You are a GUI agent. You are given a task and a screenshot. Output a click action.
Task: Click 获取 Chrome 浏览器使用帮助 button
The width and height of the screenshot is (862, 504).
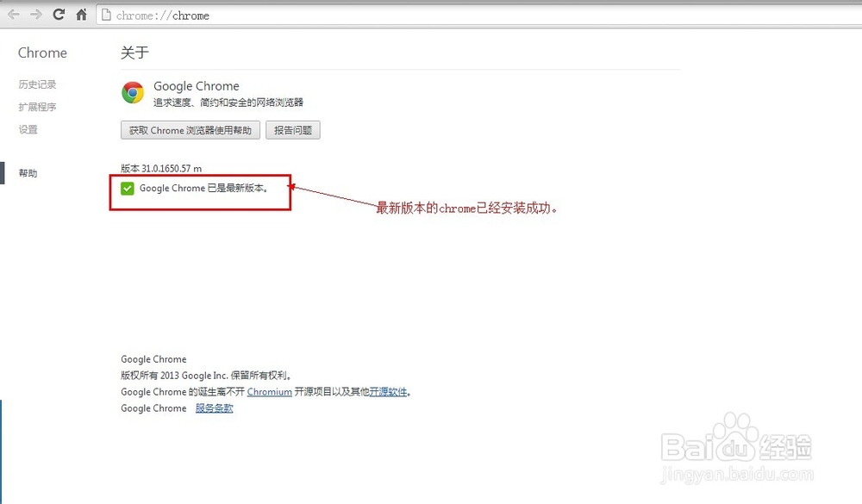[191, 130]
